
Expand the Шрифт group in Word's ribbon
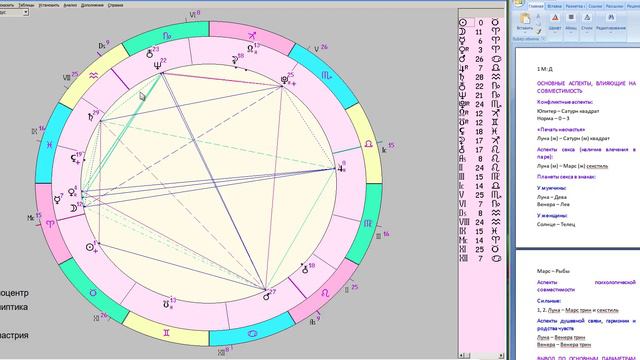555,22
